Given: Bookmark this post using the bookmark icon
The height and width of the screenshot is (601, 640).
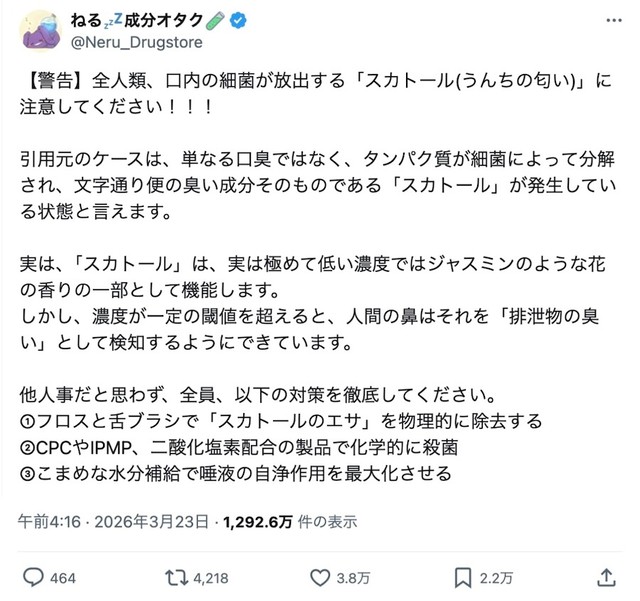Looking at the screenshot, I should pyautogui.click(x=463, y=577).
